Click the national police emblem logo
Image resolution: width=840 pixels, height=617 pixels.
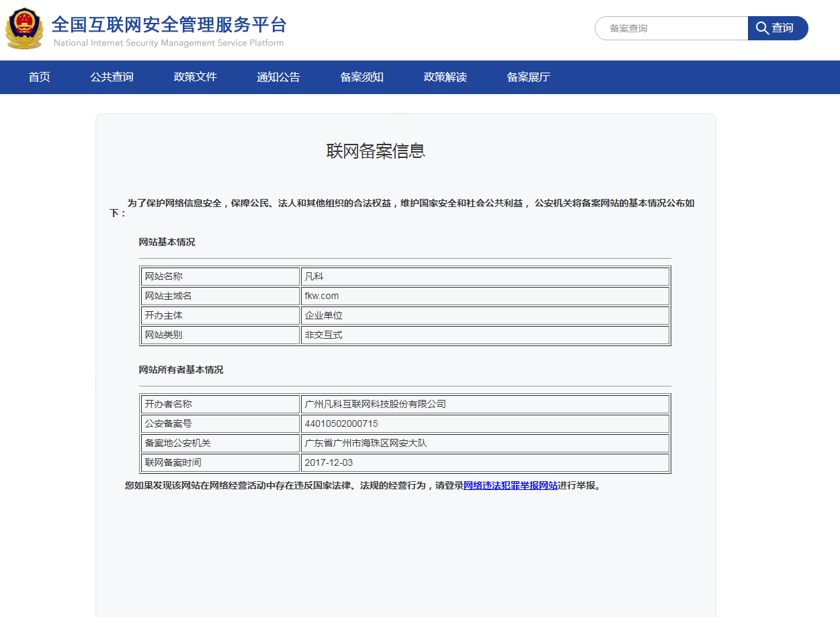[x=24, y=28]
